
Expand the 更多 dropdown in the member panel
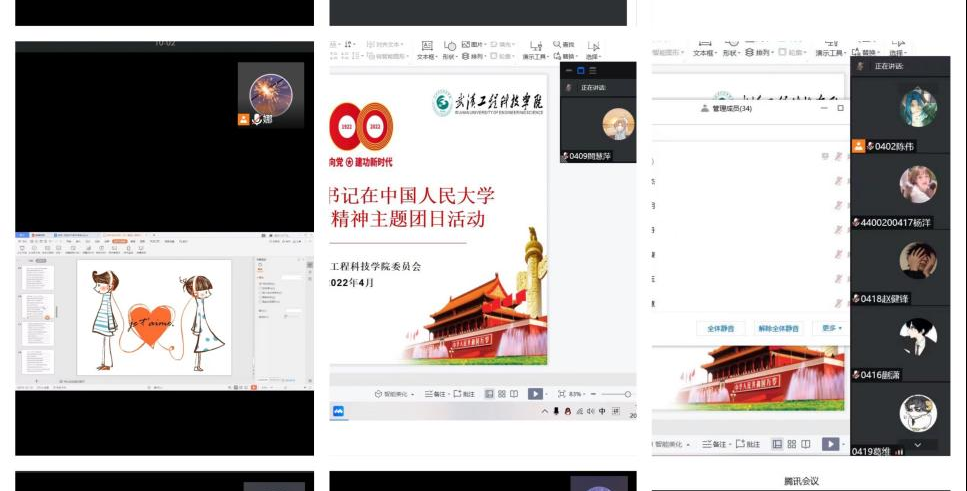click(831, 328)
